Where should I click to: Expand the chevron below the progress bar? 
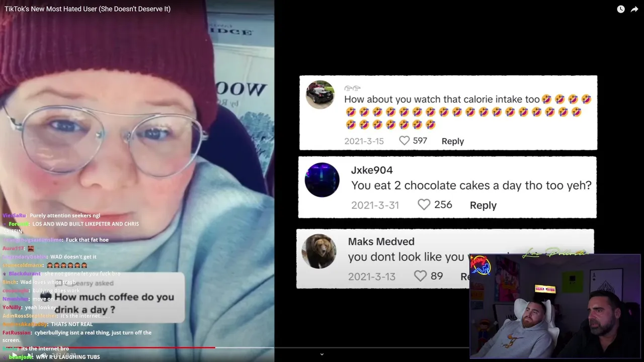(x=322, y=354)
